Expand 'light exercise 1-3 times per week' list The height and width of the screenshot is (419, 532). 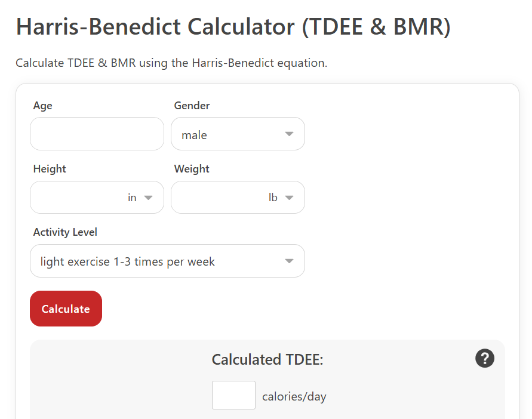point(167,261)
